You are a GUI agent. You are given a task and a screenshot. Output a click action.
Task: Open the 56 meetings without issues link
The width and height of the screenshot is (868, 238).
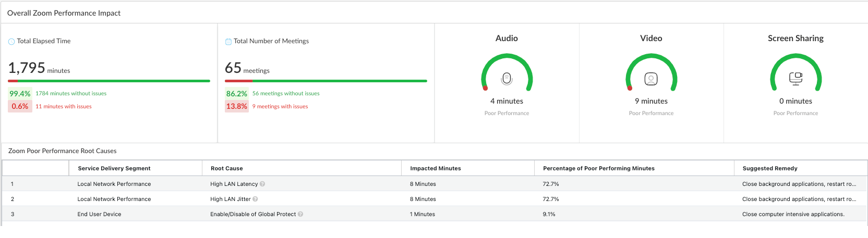pyautogui.click(x=286, y=94)
